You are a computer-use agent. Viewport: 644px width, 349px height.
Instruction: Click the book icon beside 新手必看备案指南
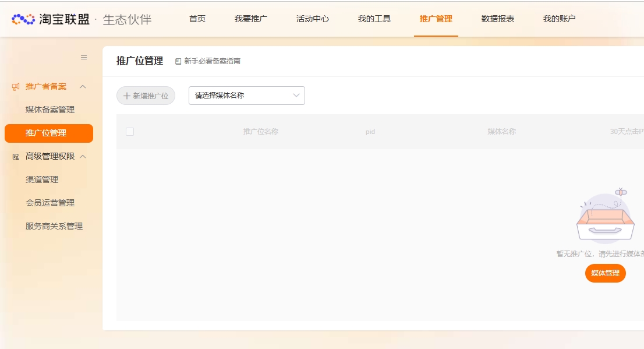tap(178, 61)
